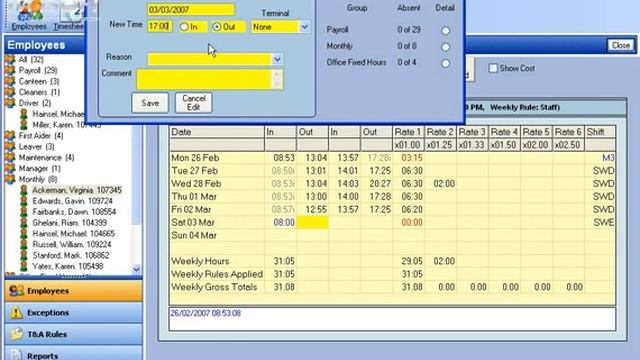Click the Weekly Gross Totals row label

coord(214,287)
